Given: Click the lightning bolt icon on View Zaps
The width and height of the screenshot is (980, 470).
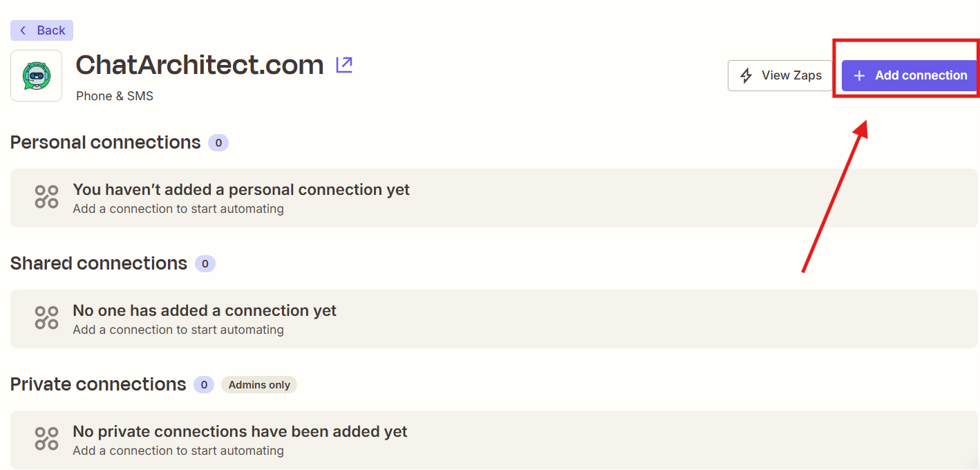Looking at the screenshot, I should tap(746, 75).
